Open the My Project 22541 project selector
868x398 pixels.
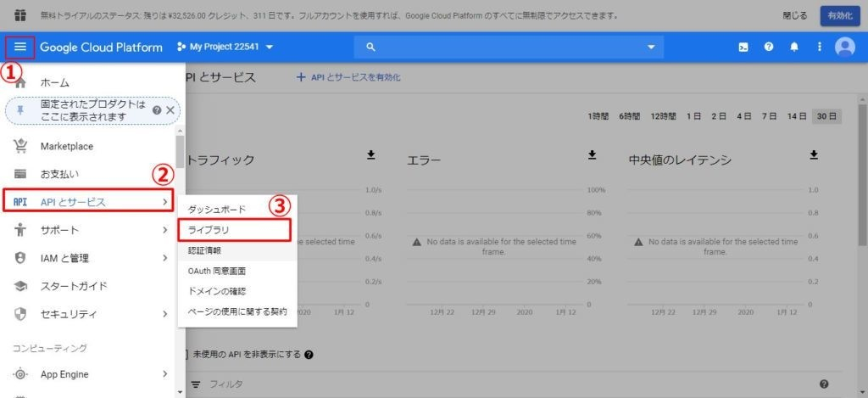pos(225,48)
